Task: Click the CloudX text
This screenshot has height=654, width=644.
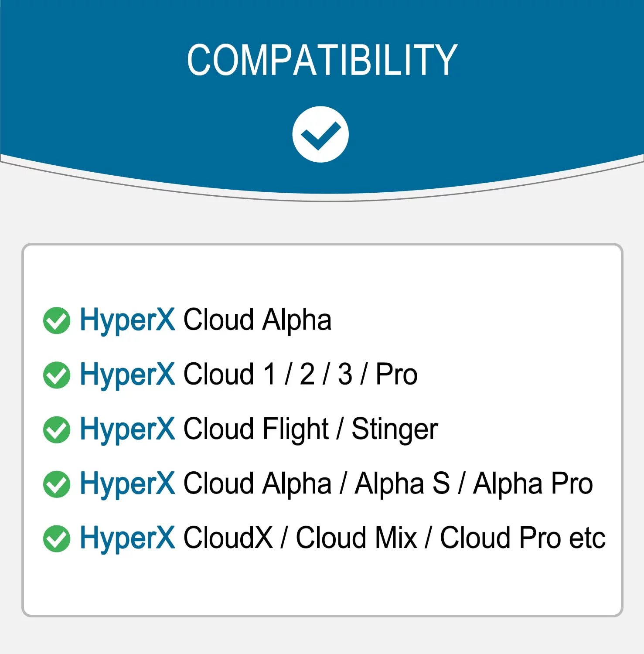Action: pyautogui.click(x=228, y=538)
